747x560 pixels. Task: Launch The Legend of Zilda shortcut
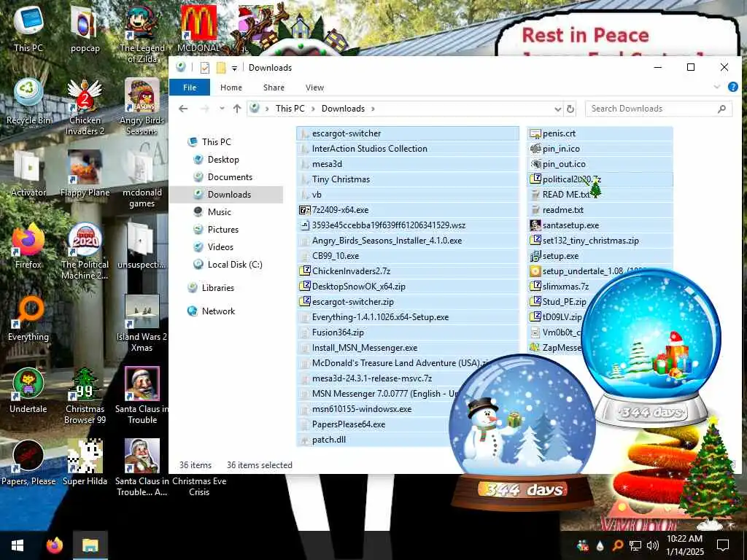(x=142, y=34)
